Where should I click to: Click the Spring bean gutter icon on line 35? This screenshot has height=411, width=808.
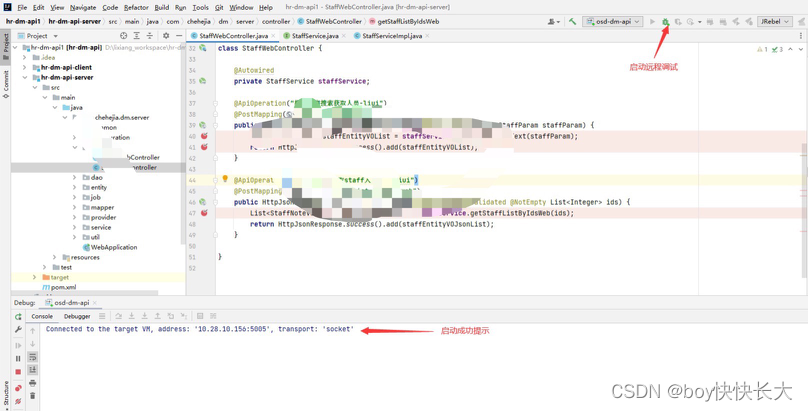(x=203, y=81)
